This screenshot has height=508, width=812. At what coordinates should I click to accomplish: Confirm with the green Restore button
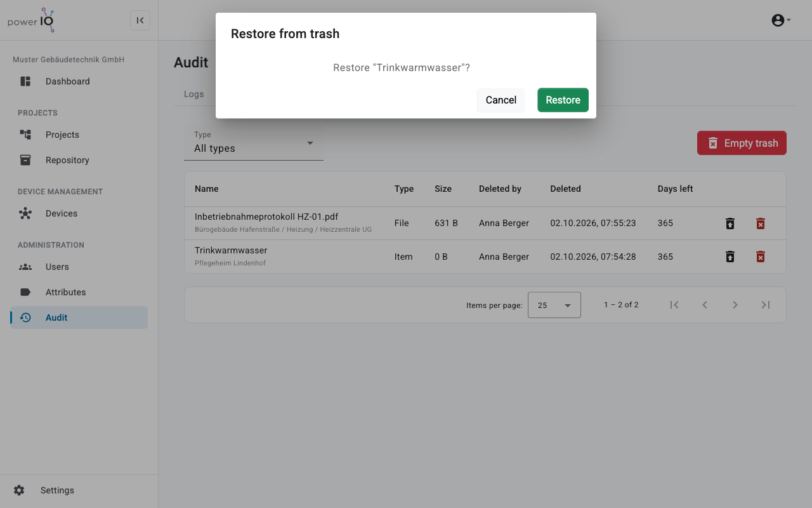tap(563, 100)
